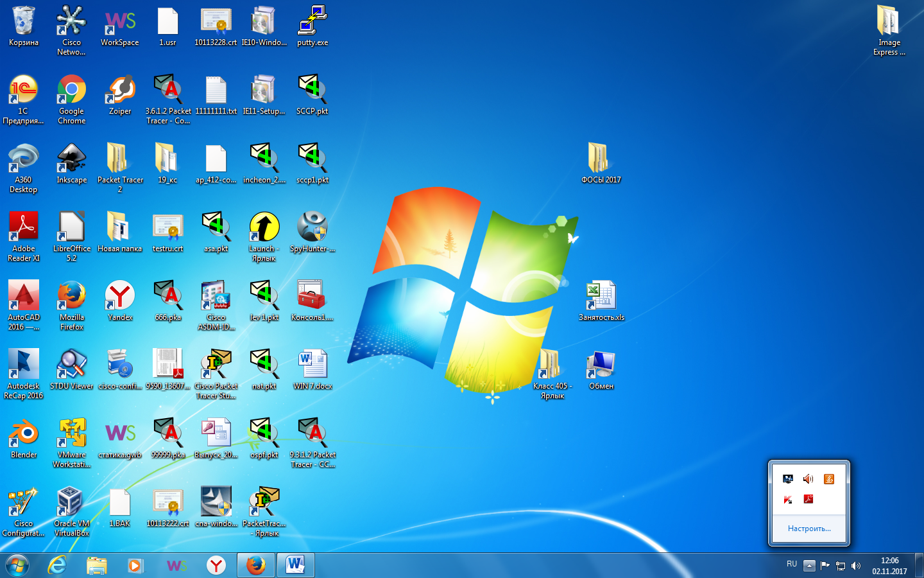The height and width of the screenshot is (578, 924).
Task: Select the Класс 405 - Ярлык folder
Action: pyautogui.click(x=552, y=374)
